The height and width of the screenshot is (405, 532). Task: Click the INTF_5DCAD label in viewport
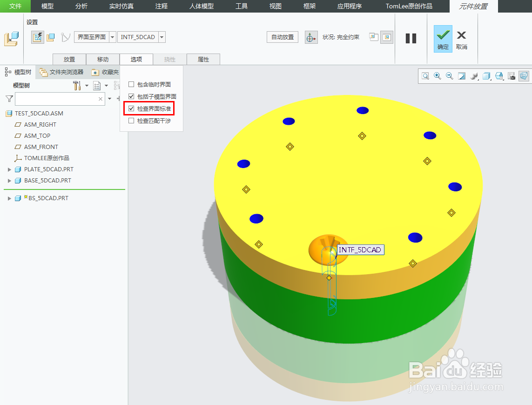point(360,250)
